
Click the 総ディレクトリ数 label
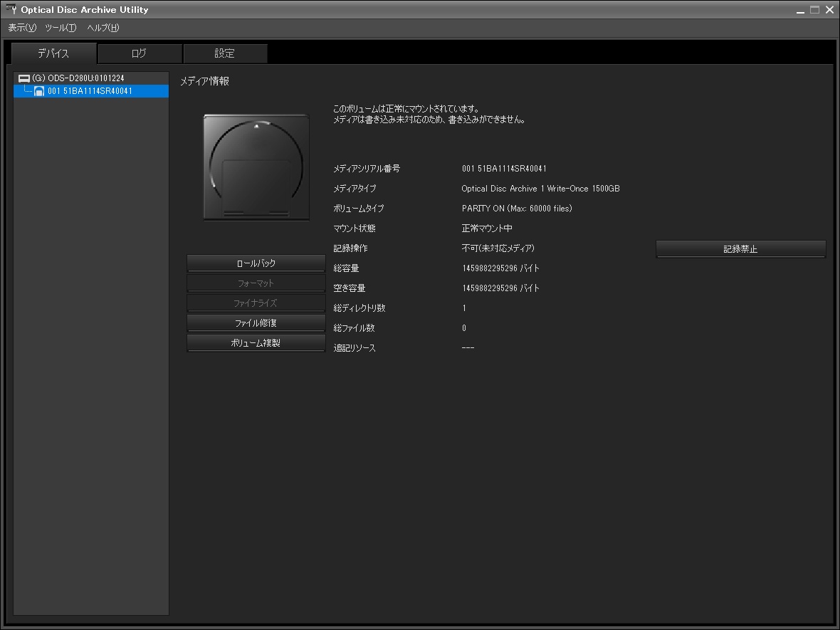pyautogui.click(x=359, y=308)
